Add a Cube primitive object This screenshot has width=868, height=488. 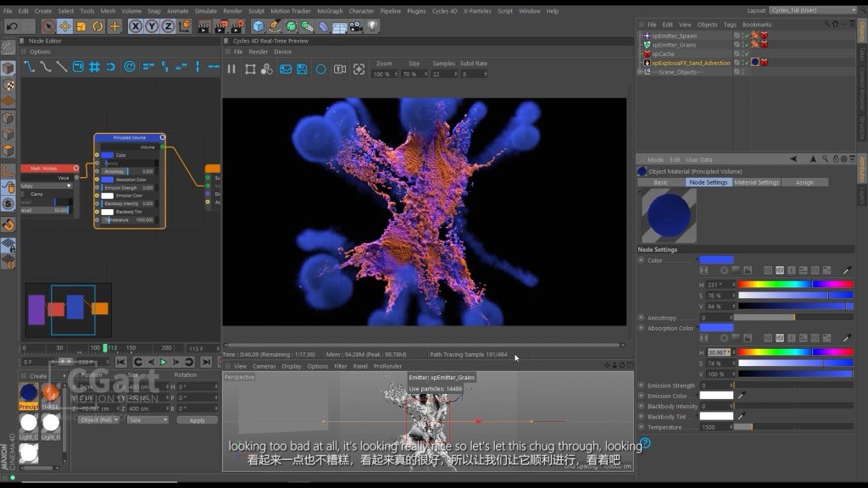pos(258,26)
